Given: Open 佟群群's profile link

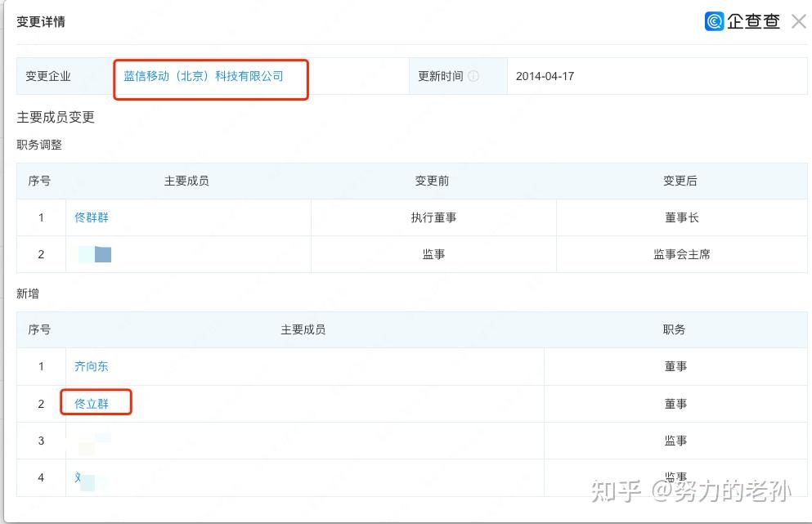Looking at the screenshot, I should (x=92, y=217).
